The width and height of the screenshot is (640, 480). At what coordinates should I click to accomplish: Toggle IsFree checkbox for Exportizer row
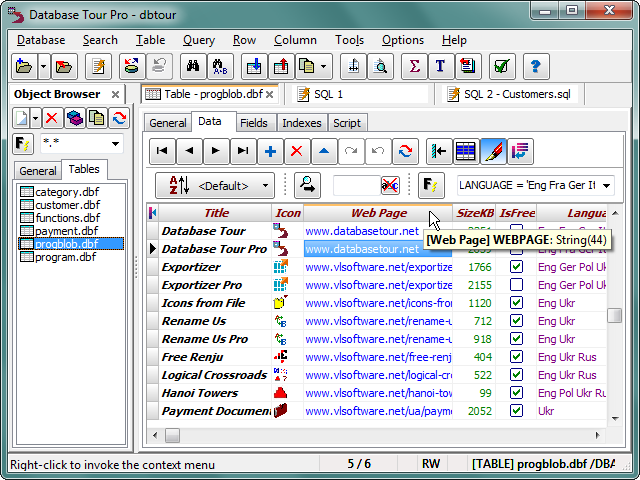click(516, 267)
